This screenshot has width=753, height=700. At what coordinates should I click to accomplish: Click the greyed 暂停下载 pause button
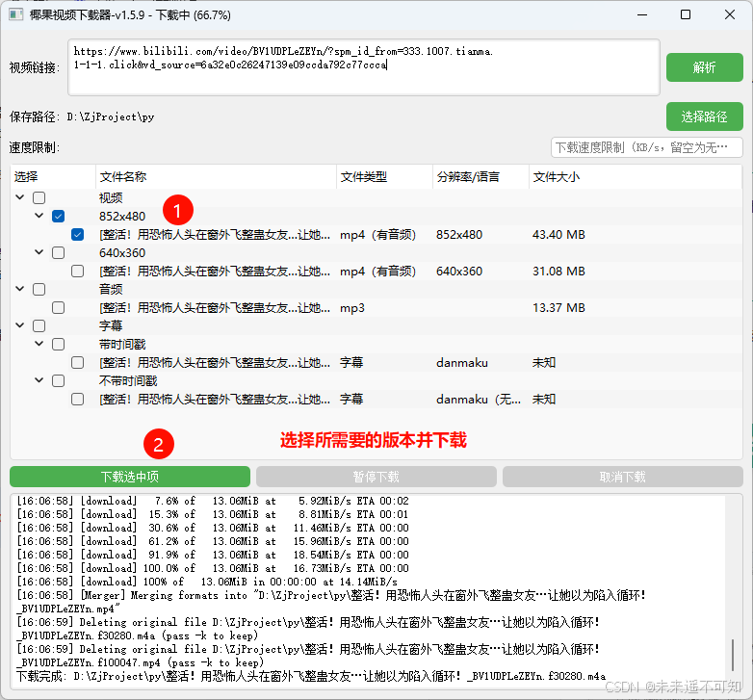pyautogui.click(x=376, y=477)
